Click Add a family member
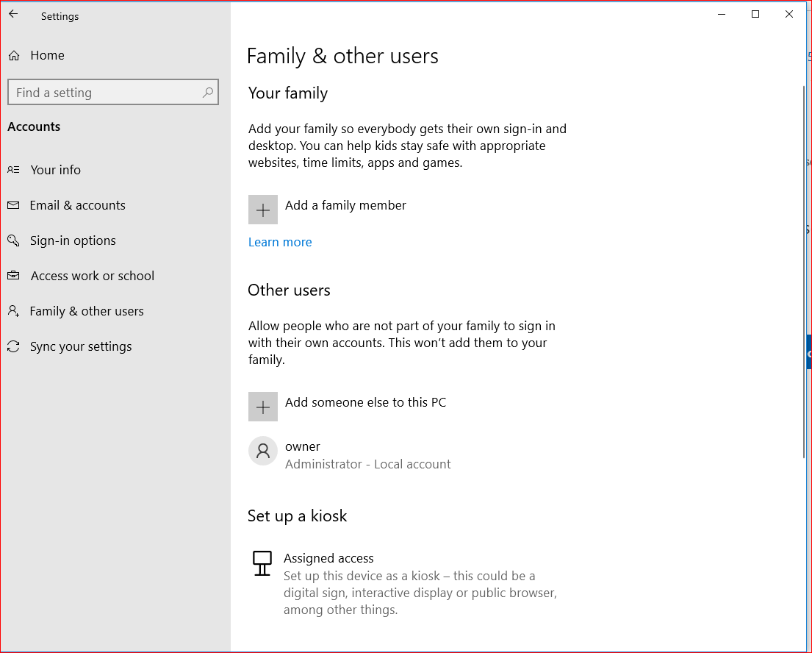 345,205
